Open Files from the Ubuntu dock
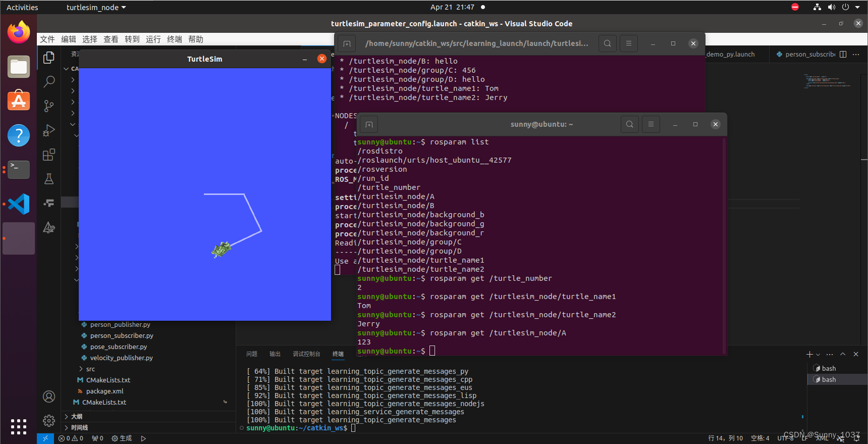The height and width of the screenshot is (444, 868). [19, 67]
